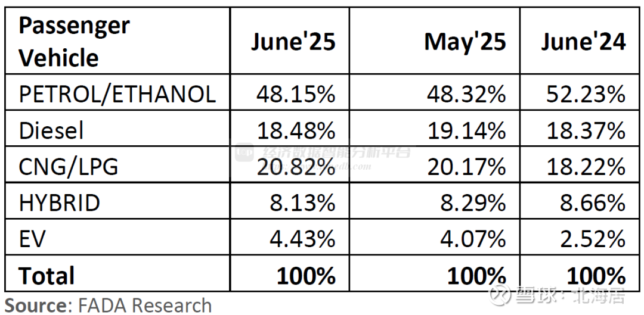Click the Source: FADA Research text
Screen dimensions: 644x315
click(108, 305)
